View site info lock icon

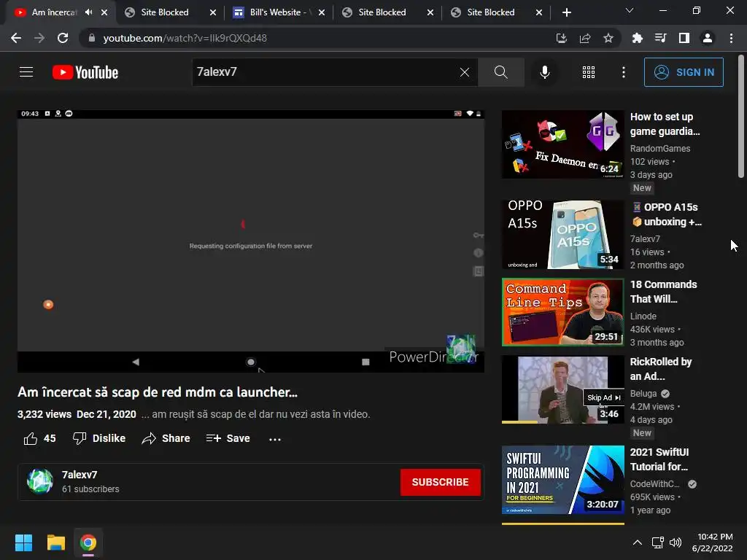coord(91,38)
